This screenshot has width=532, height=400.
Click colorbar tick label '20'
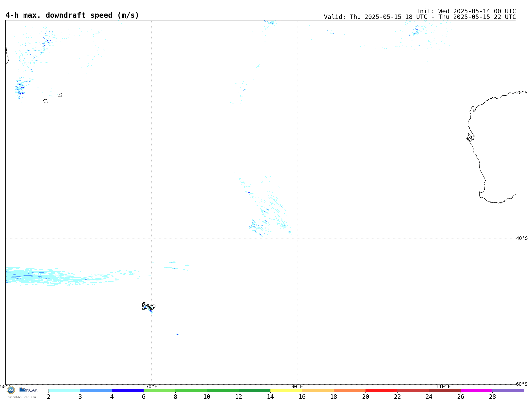pyautogui.click(x=366, y=397)
